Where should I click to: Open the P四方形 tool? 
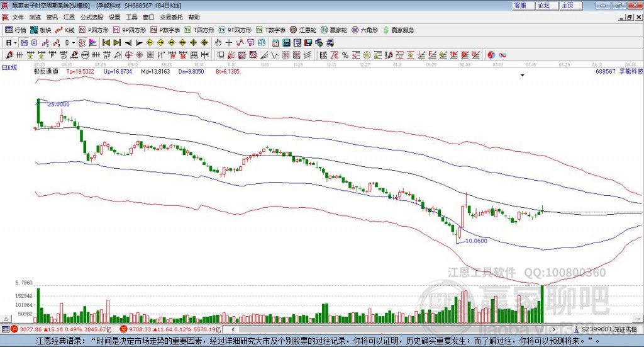(94, 30)
